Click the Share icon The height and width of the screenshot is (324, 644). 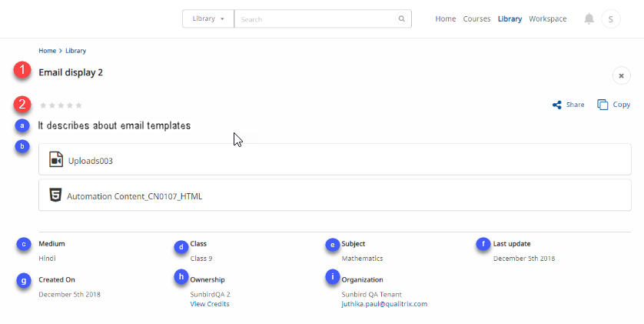click(x=556, y=105)
